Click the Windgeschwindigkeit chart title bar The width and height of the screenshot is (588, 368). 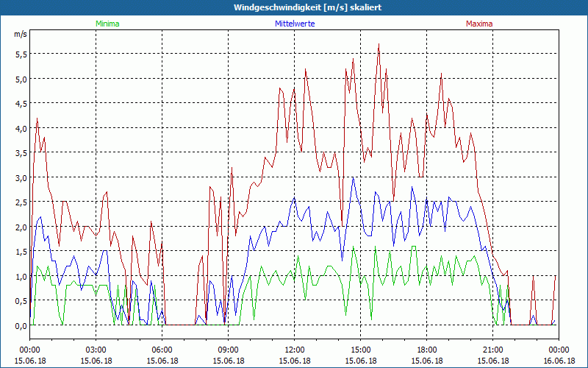pos(294,7)
